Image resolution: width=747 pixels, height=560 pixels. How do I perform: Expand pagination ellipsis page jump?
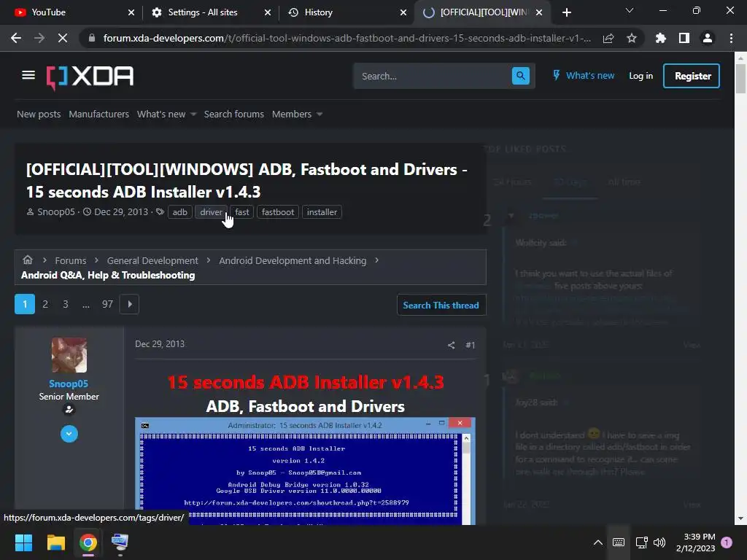pyautogui.click(x=86, y=304)
